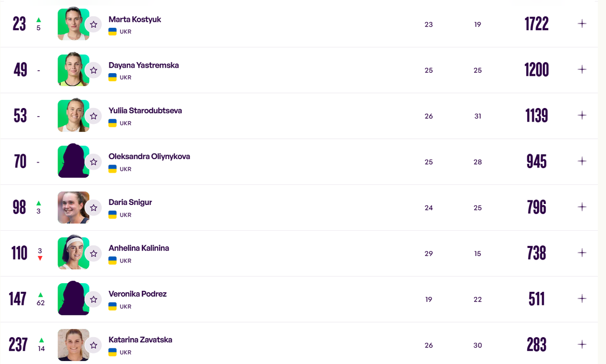Click the star icon beside Veronika Podrez

93,299
